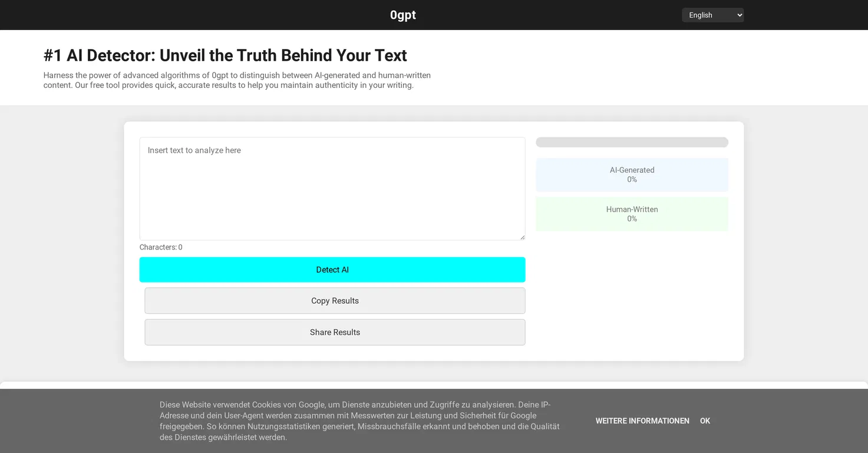
Task: Click the Human-Written percentage value
Action: [x=632, y=219]
